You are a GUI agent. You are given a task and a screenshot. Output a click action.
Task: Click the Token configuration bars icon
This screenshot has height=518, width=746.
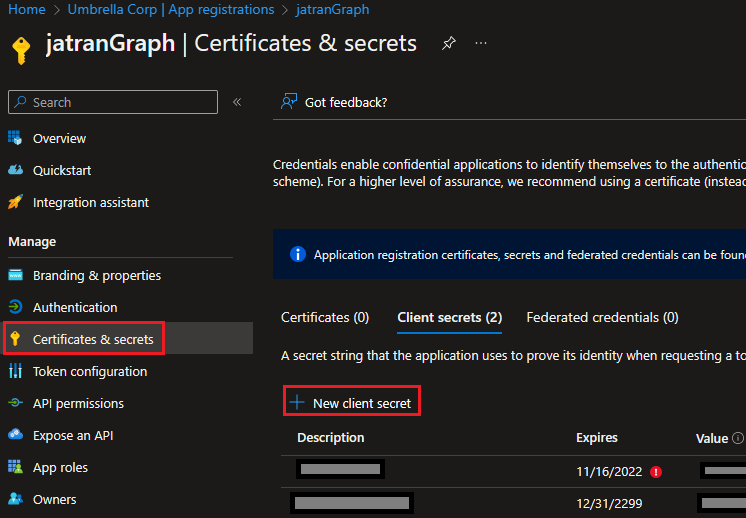point(15,371)
